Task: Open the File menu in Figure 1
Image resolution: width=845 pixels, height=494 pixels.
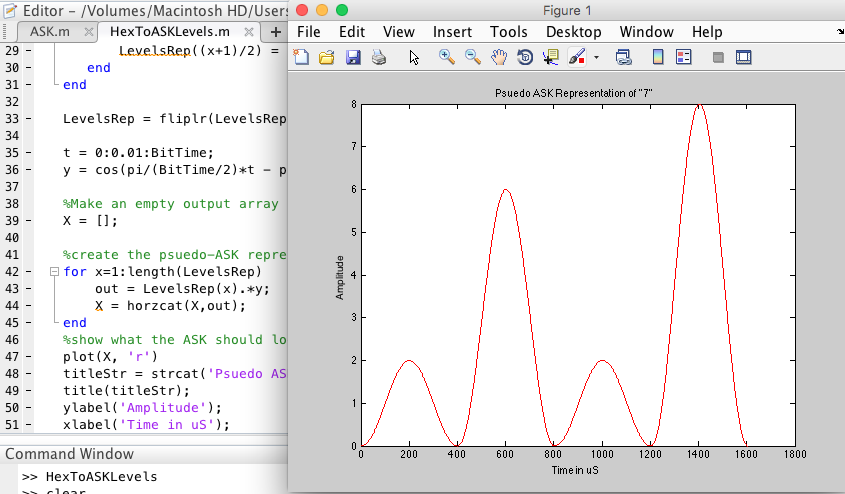Action: click(x=309, y=32)
